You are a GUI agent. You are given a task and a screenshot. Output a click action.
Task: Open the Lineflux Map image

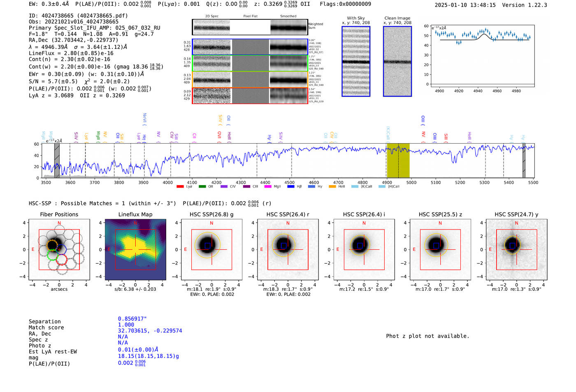click(135, 250)
